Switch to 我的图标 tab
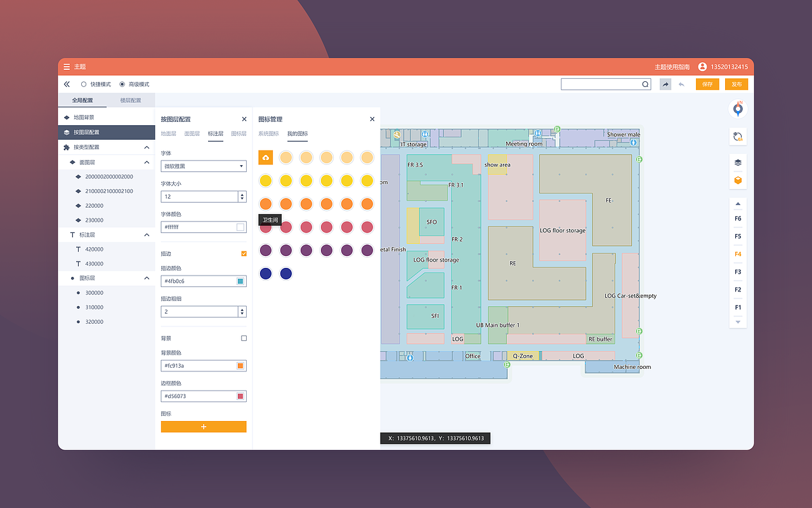Screen dimensions: 812x508 click(298, 134)
